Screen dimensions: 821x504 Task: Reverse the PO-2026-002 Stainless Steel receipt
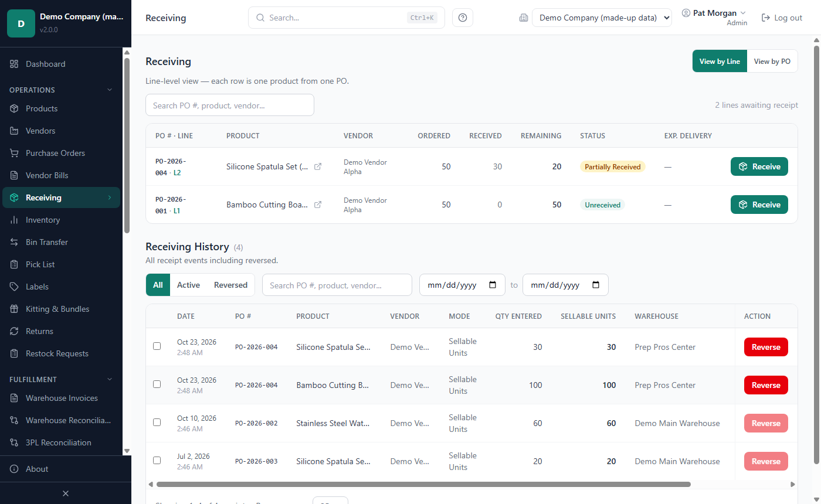pos(766,423)
